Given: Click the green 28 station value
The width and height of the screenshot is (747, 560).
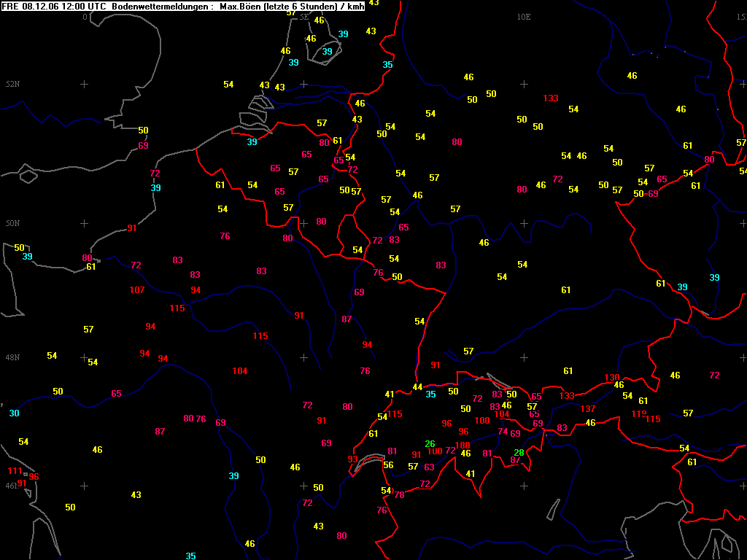Looking at the screenshot, I should 519,453.
